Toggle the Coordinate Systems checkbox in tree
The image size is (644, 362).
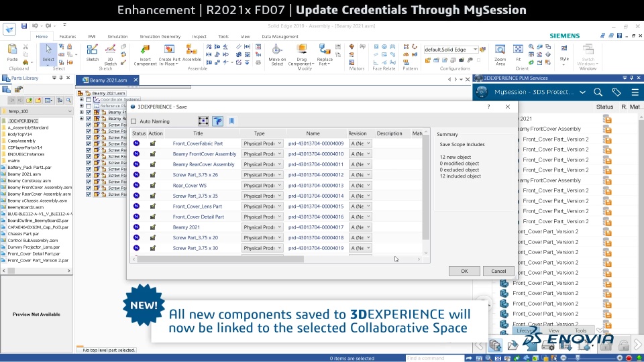[89, 99]
